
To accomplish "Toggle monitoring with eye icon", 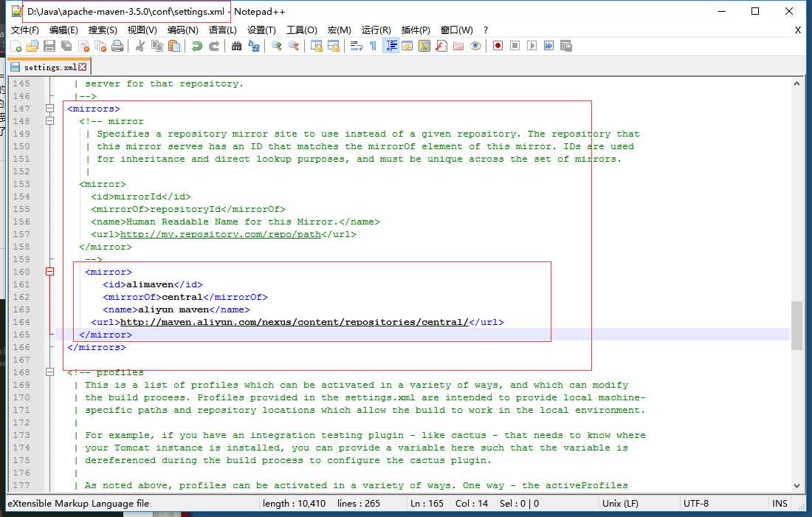I will (x=475, y=46).
